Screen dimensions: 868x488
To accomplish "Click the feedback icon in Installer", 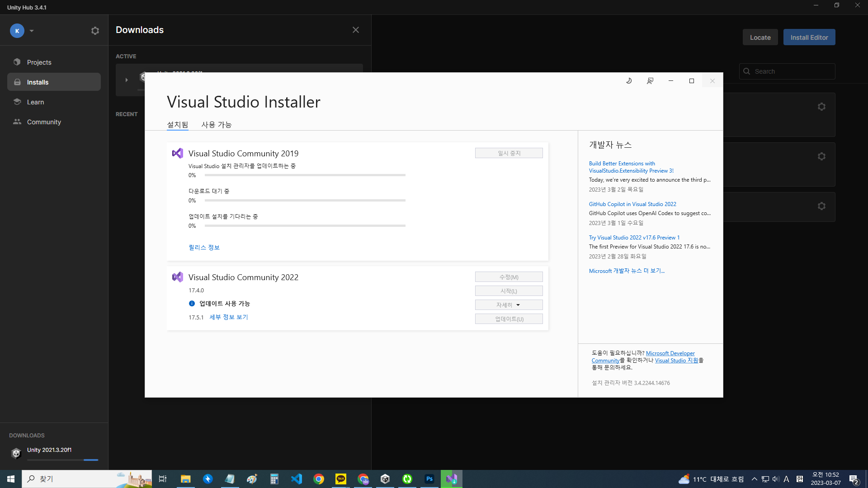I will [x=650, y=81].
